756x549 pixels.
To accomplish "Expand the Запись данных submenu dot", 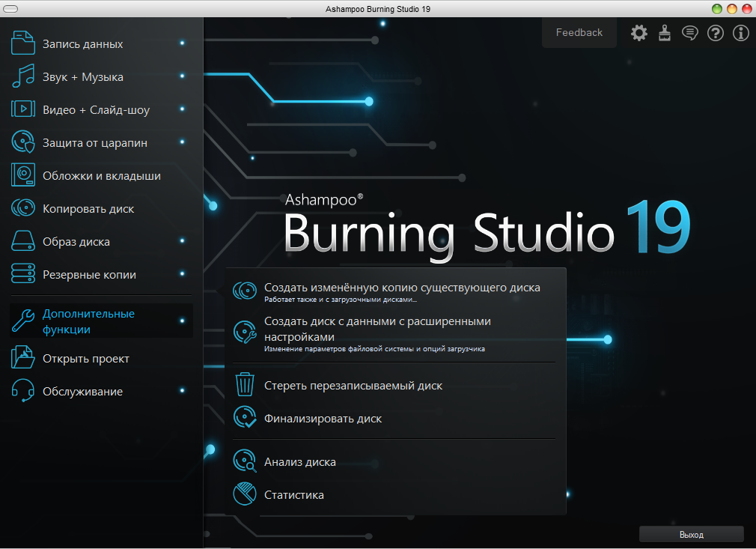I will 182,43.
